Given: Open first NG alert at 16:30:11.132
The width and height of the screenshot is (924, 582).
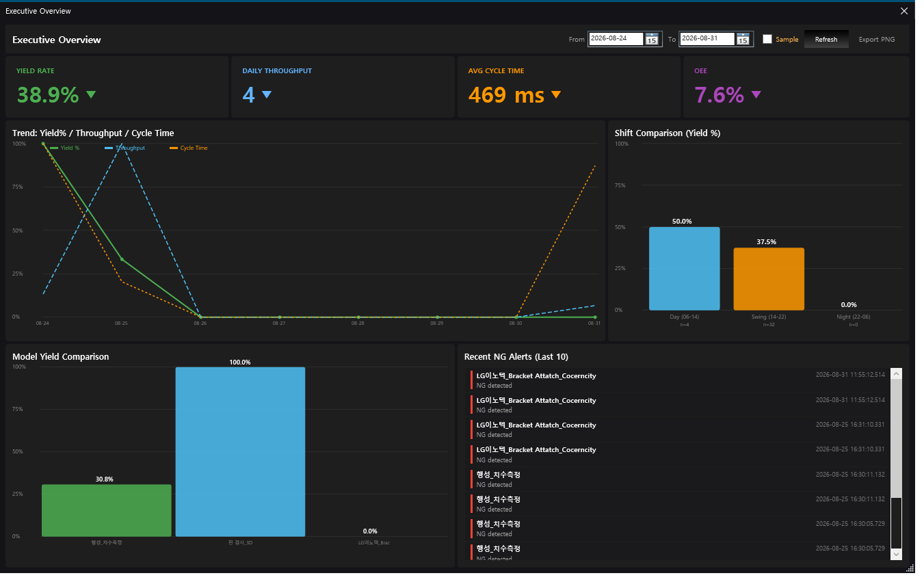Looking at the screenshot, I should [x=677, y=479].
